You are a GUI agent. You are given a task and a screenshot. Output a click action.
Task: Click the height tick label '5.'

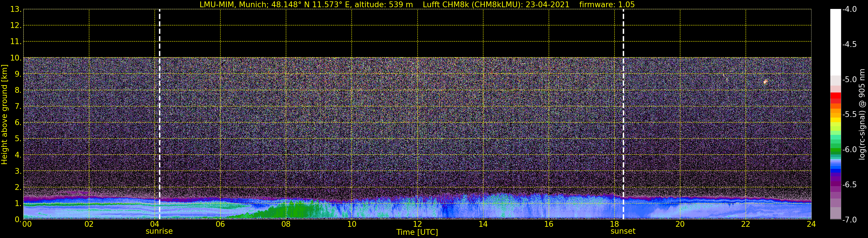[18, 139]
